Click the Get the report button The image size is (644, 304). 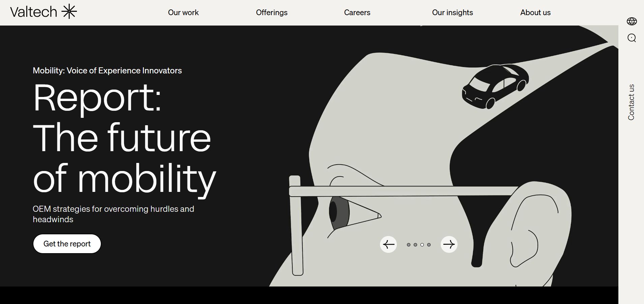click(67, 244)
